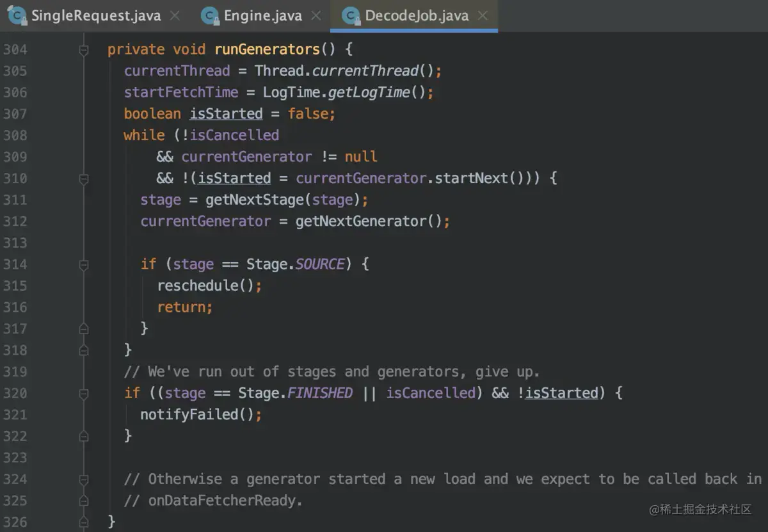The height and width of the screenshot is (532, 768).
Task: Close the DecodeJob.java tab
Action: pos(483,15)
